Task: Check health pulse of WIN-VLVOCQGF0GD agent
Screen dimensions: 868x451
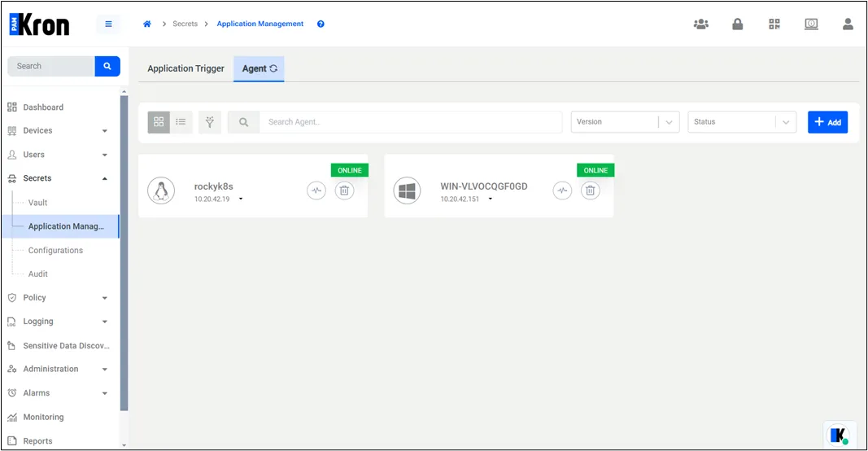Action: 562,190
